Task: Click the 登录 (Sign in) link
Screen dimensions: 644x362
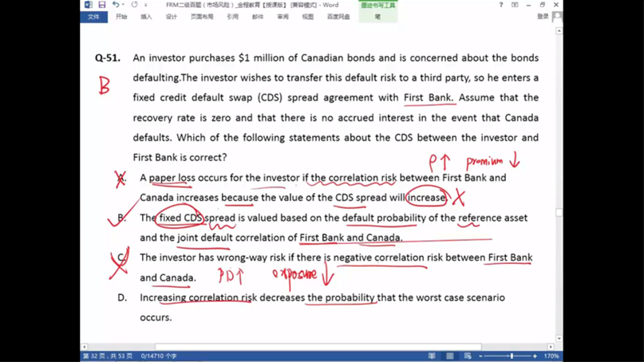Action: pyautogui.click(x=543, y=17)
